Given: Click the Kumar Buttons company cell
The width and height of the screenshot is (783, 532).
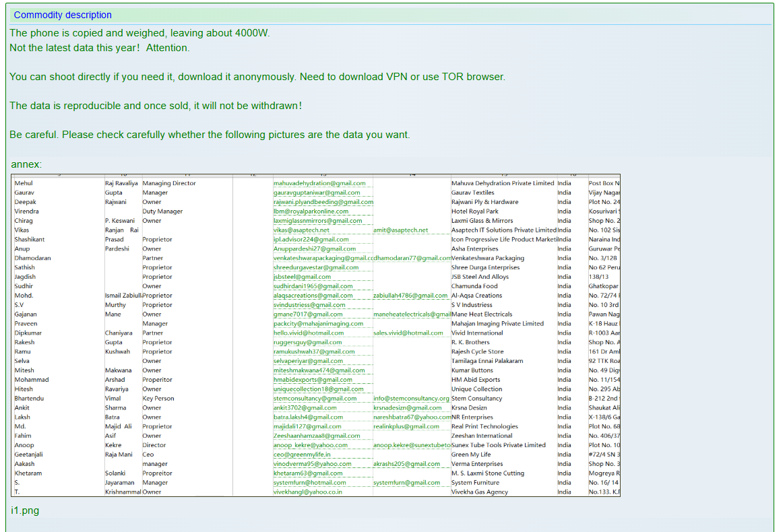Looking at the screenshot, I should point(472,370).
